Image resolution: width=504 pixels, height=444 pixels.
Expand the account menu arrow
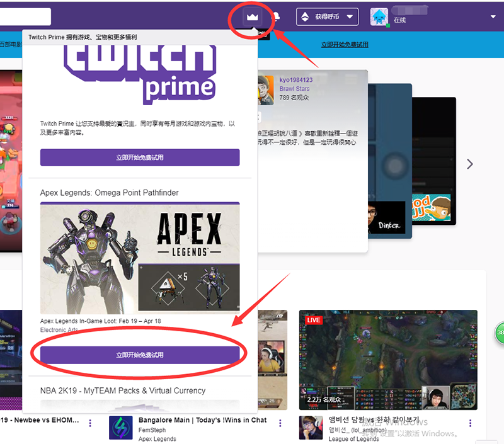click(x=493, y=17)
